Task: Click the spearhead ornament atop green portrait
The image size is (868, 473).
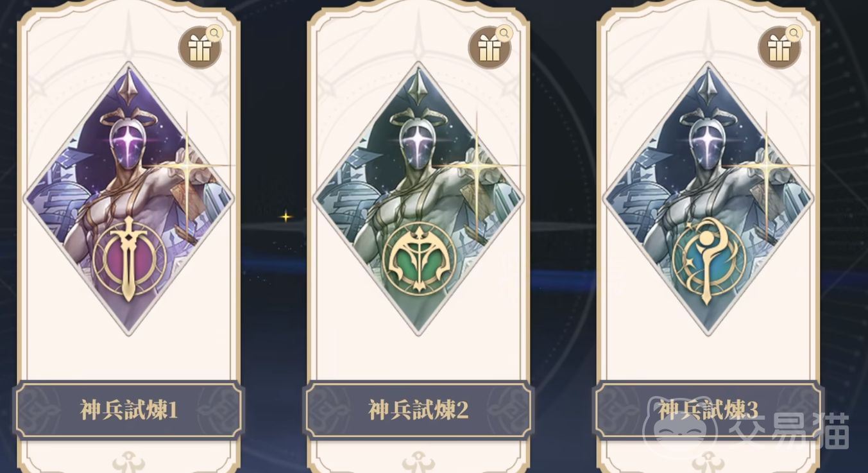Action: (419, 87)
